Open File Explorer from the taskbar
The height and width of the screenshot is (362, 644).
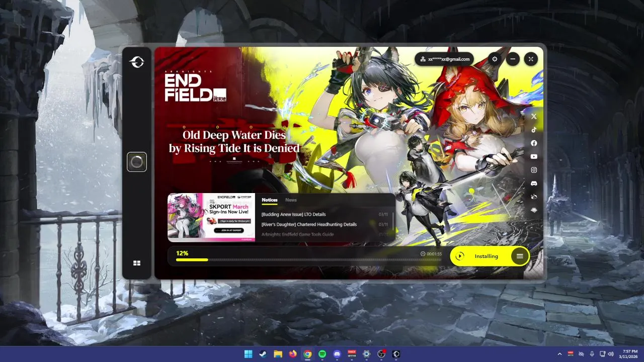pos(278,354)
